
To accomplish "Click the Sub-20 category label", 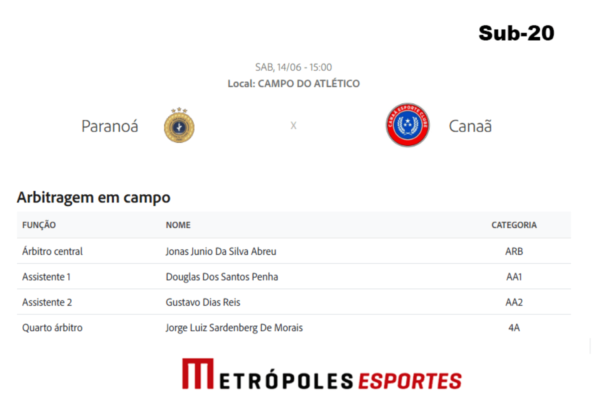I will coord(516,33).
